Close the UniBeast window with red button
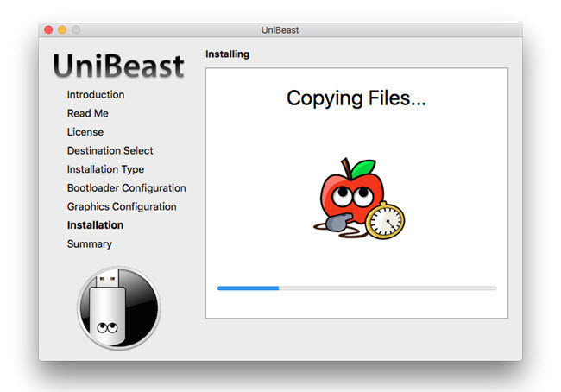 pos(48,29)
